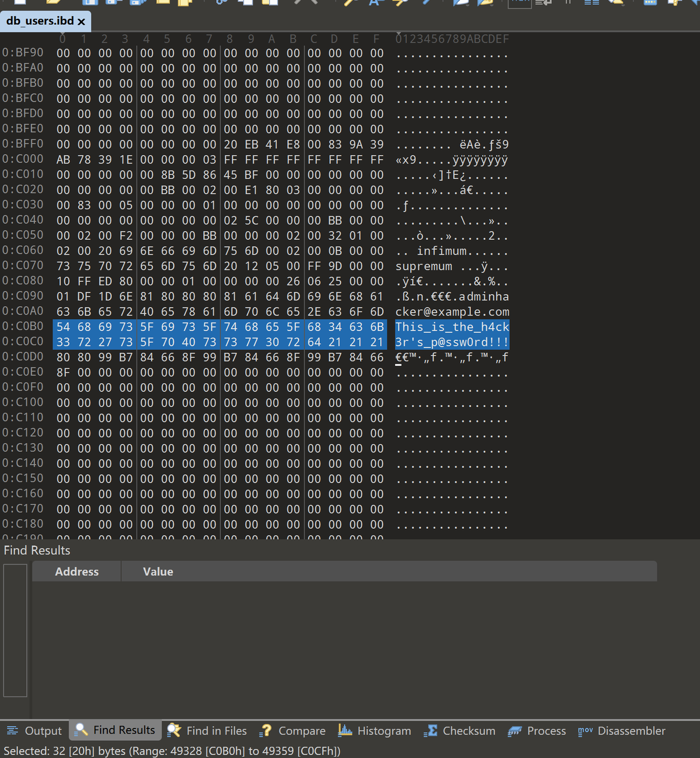Click 'This_is_the_h4ck' in the highlighted ASCII text
Screen dimensions: 700x758
(452, 327)
